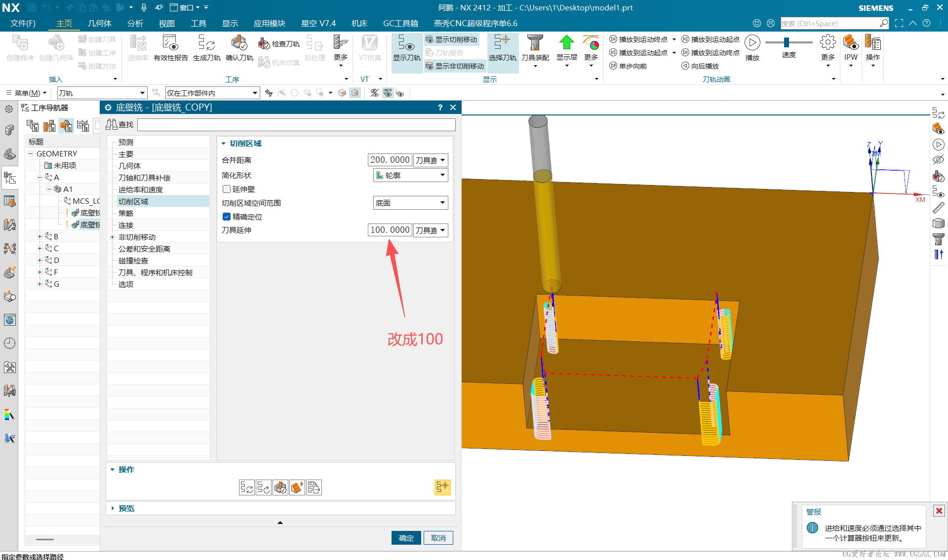Click the 向后播放 playback control
Image resolution: width=948 pixels, height=560 pixels.
point(700,66)
